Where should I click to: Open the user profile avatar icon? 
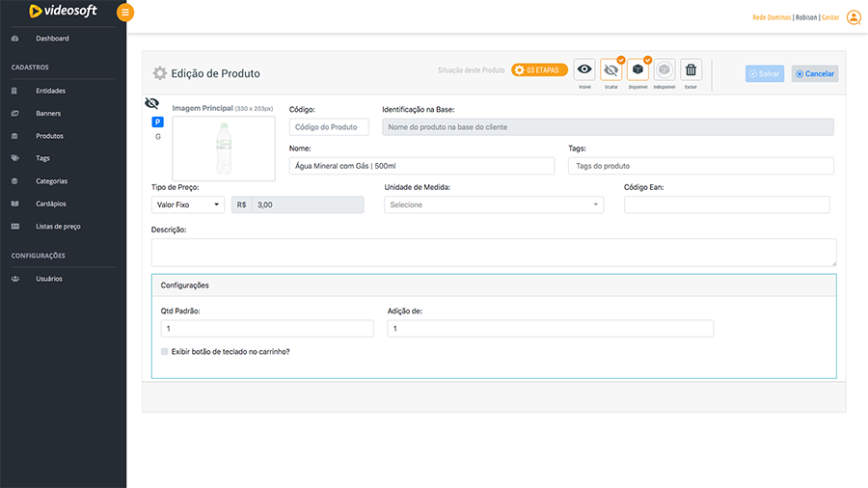(x=854, y=16)
